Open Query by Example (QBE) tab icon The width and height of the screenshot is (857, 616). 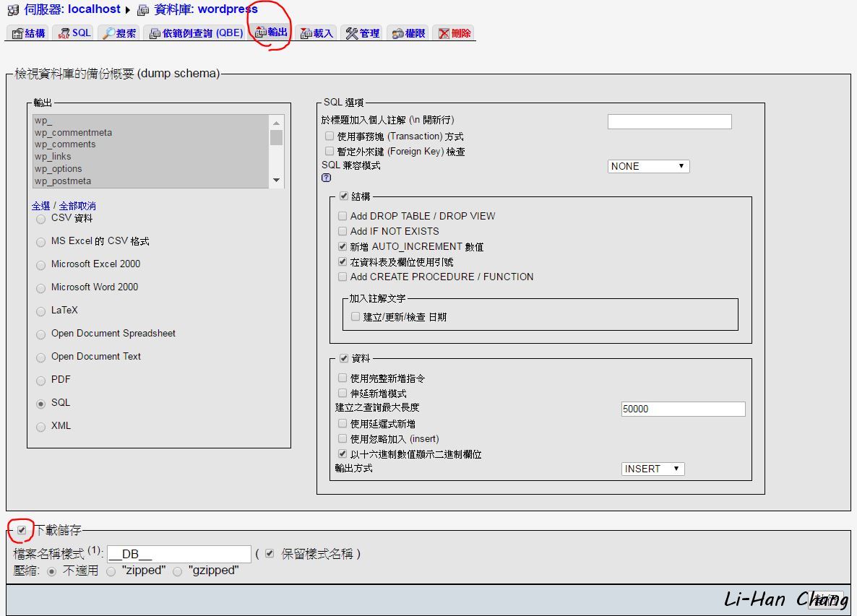[155, 34]
